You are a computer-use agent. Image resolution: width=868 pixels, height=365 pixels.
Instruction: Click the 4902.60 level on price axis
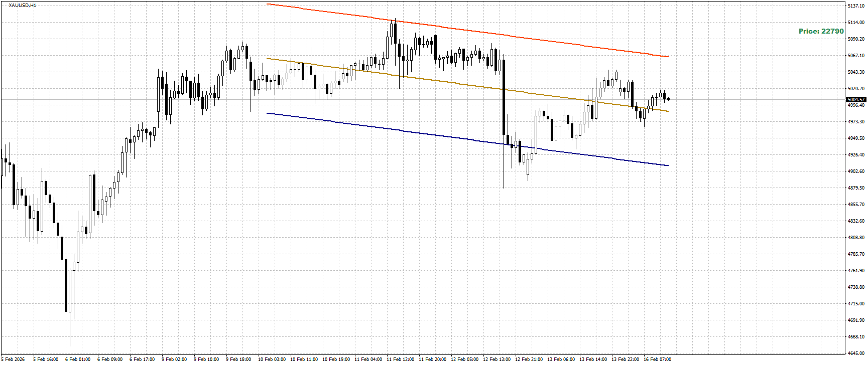click(x=856, y=171)
